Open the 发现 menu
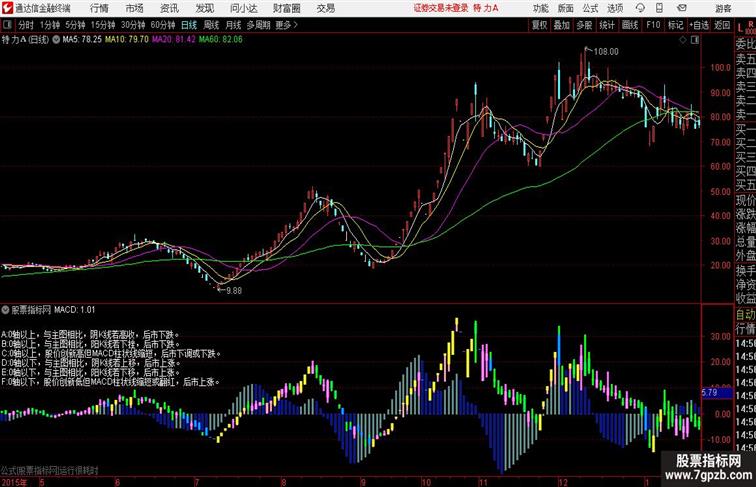Viewport: 756px width, 487px height. coord(204,8)
